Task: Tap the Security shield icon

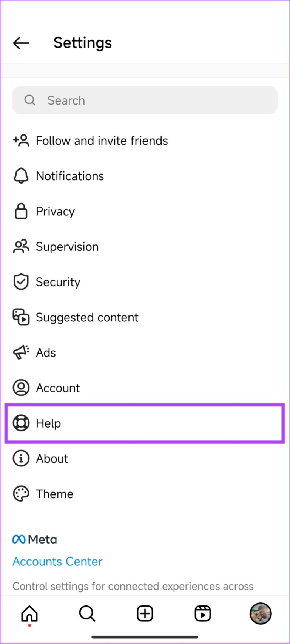Action: (21, 281)
